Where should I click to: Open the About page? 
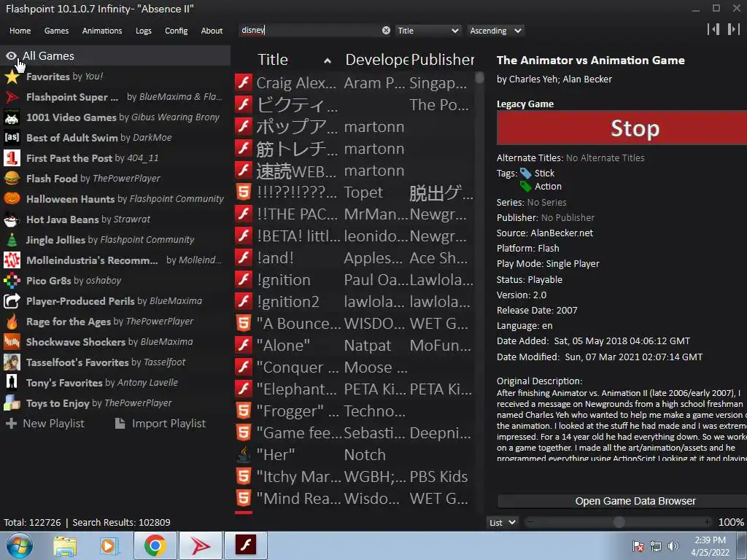[212, 31]
